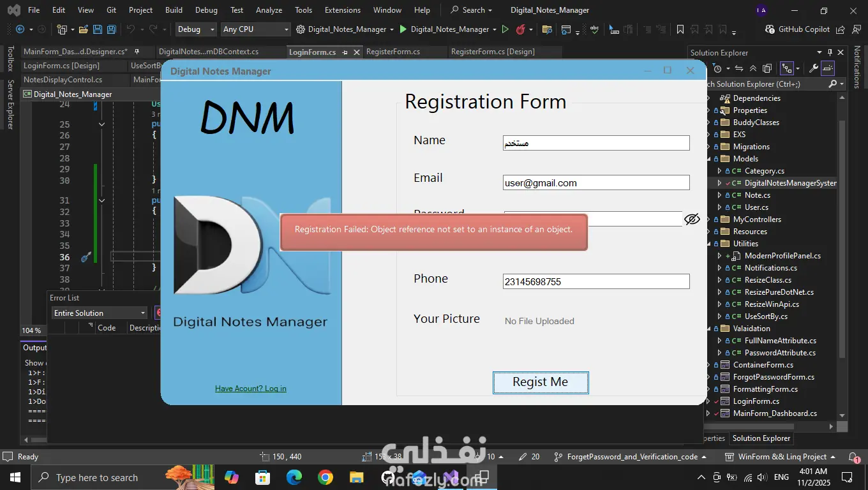Viewport: 868px width, 490px height.
Task: Click the Solution Explorer Pending Changes Filter clock icon
Action: click(717, 68)
